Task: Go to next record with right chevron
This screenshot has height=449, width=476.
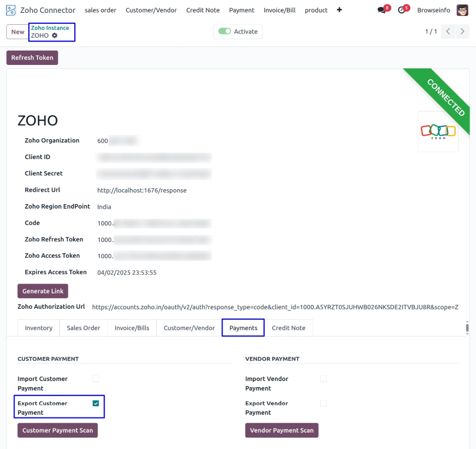Action: click(462, 32)
